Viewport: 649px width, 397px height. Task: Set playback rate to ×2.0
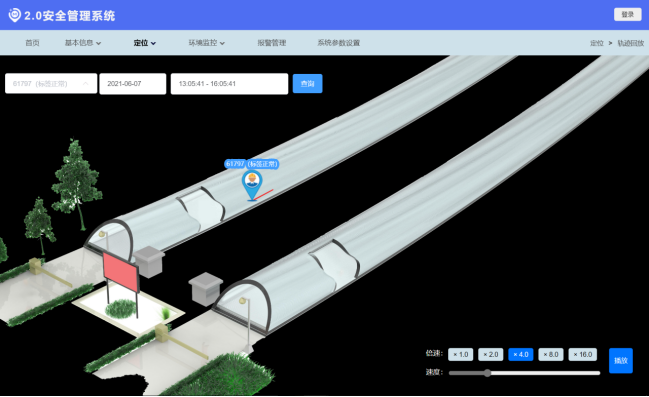[x=490, y=354]
